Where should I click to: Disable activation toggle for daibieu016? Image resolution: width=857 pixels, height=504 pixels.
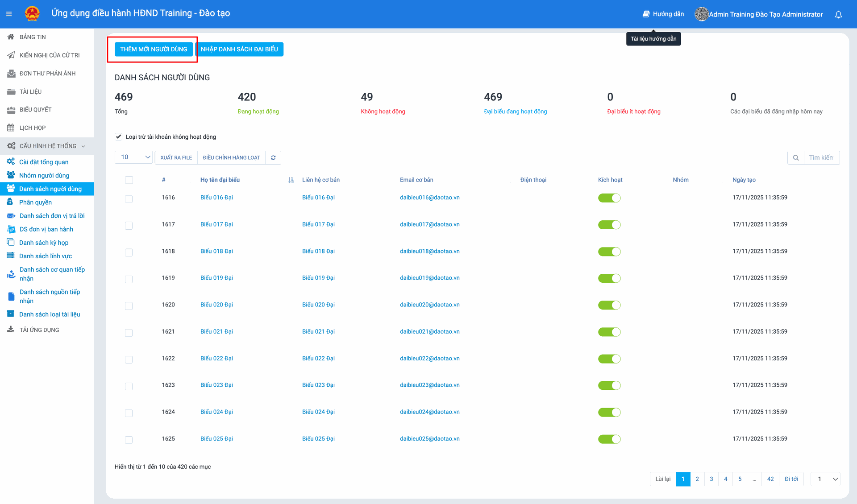[609, 198]
